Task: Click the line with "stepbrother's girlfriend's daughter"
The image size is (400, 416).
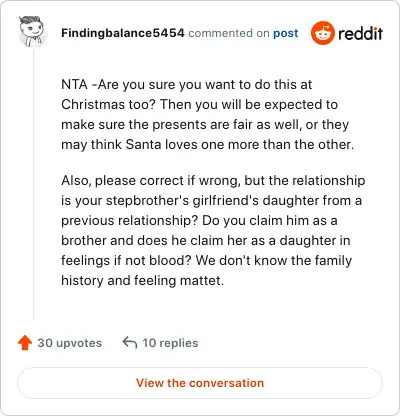Action: click(x=211, y=201)
